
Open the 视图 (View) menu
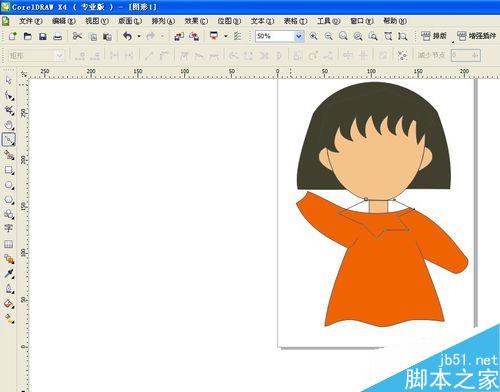(x=97, y=21)
